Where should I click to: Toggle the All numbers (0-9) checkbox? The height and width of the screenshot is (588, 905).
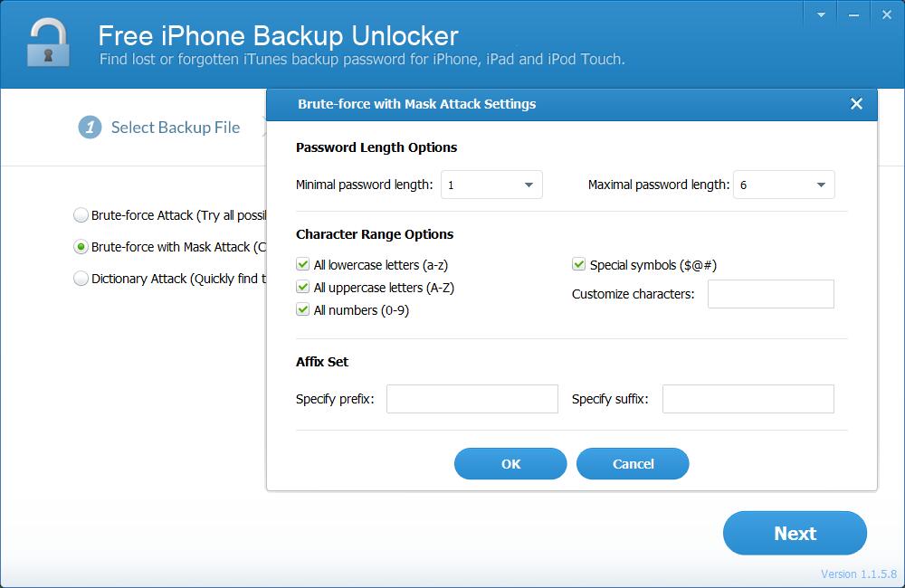tap(302, 309)
